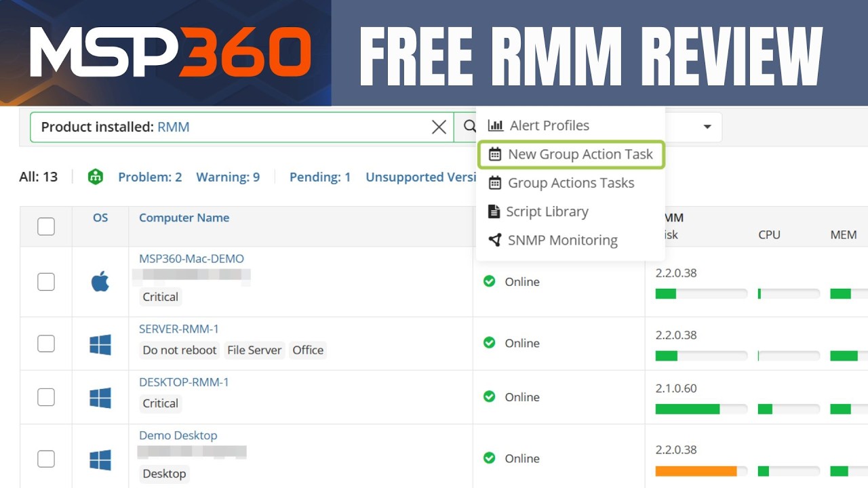Click the MSP360 logo in the banner
Screen dimensions: 868x488
[170, 52]
